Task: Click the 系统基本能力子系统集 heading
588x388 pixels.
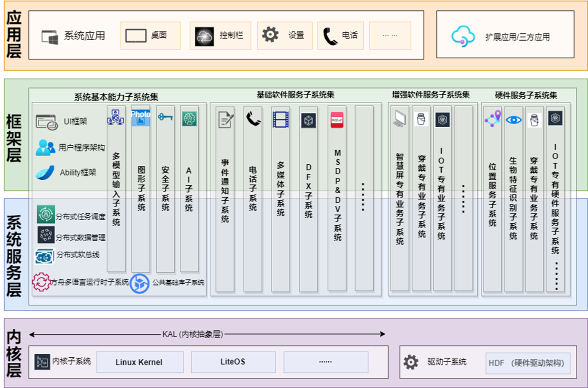Action: [116, 97]
